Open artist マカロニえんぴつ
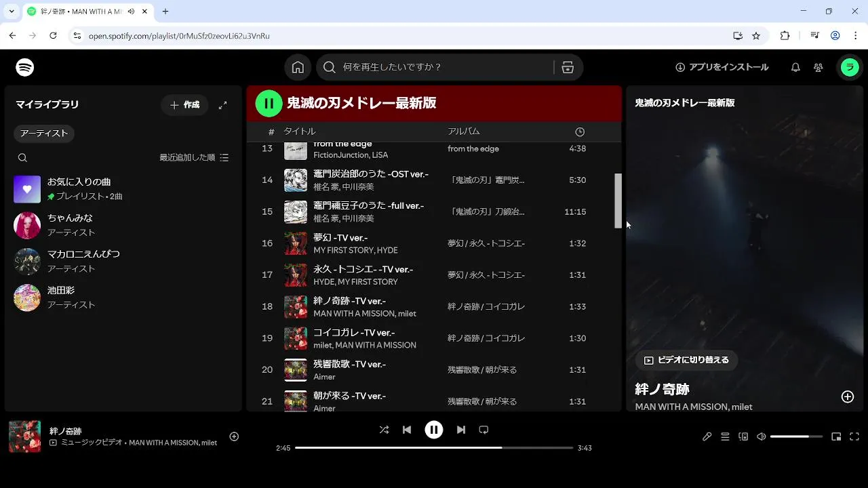868x488 pixels. click(123, 261)
